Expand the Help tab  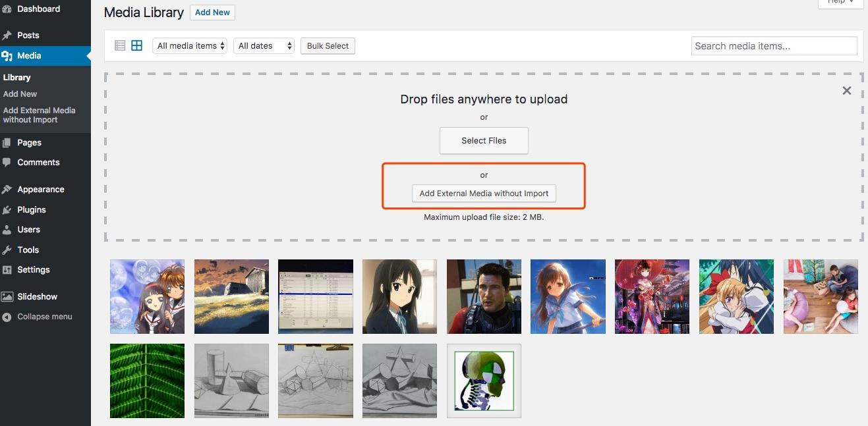840,3
